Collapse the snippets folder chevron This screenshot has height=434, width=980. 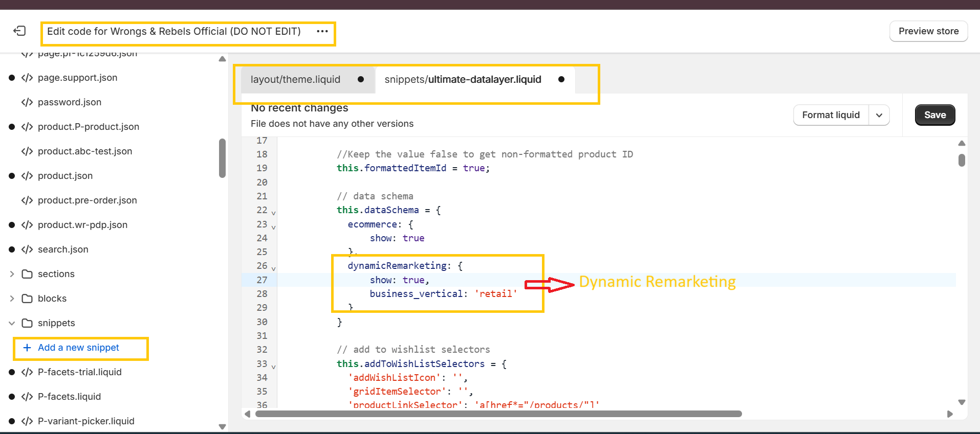12,323
